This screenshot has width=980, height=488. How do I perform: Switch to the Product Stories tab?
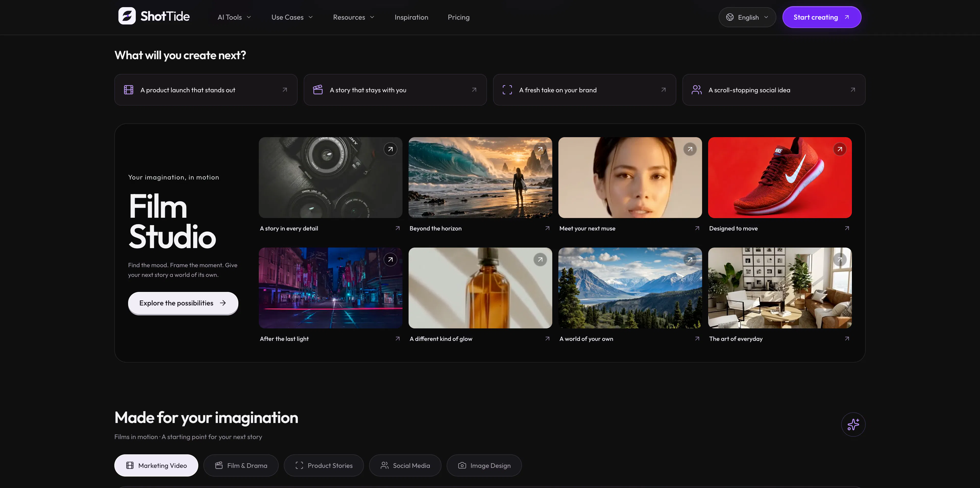(x=324, y=465)
